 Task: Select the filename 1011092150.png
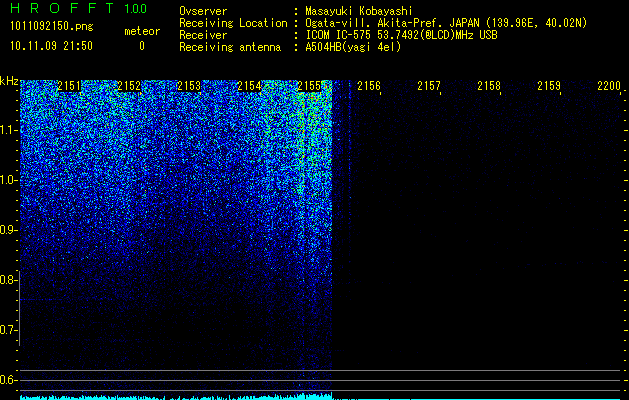pos(52,27)
